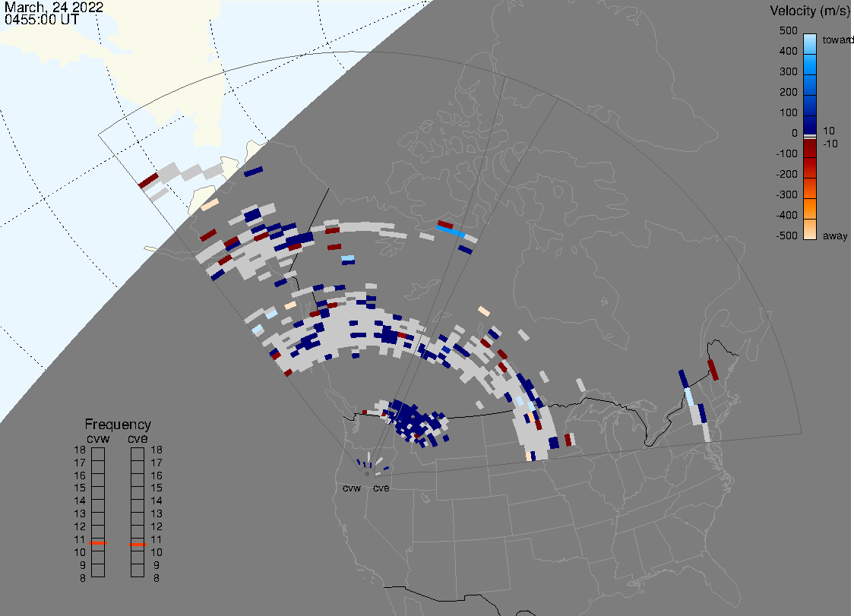Click the 8 label right of the cve bar
This screenshot has height=616, width=854.
click(157, 579)
